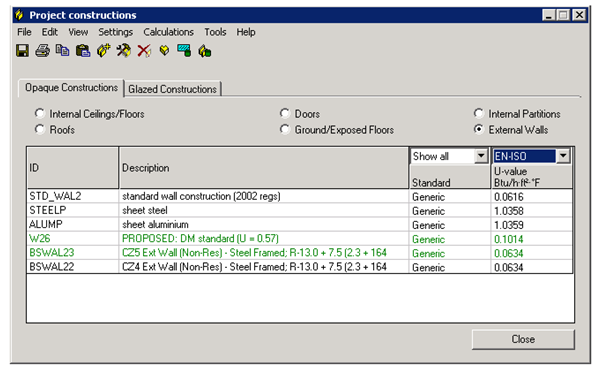The width and height of the screenshot is (601, 374).
Task: Open the Edit menu
Action: (50, 32)
